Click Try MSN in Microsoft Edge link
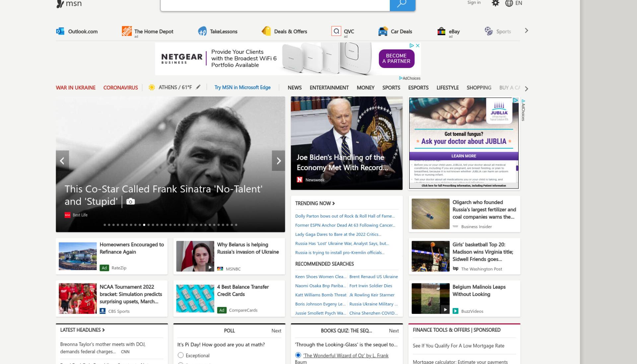This screenshot has width=637, height=364. coord(242,87)
